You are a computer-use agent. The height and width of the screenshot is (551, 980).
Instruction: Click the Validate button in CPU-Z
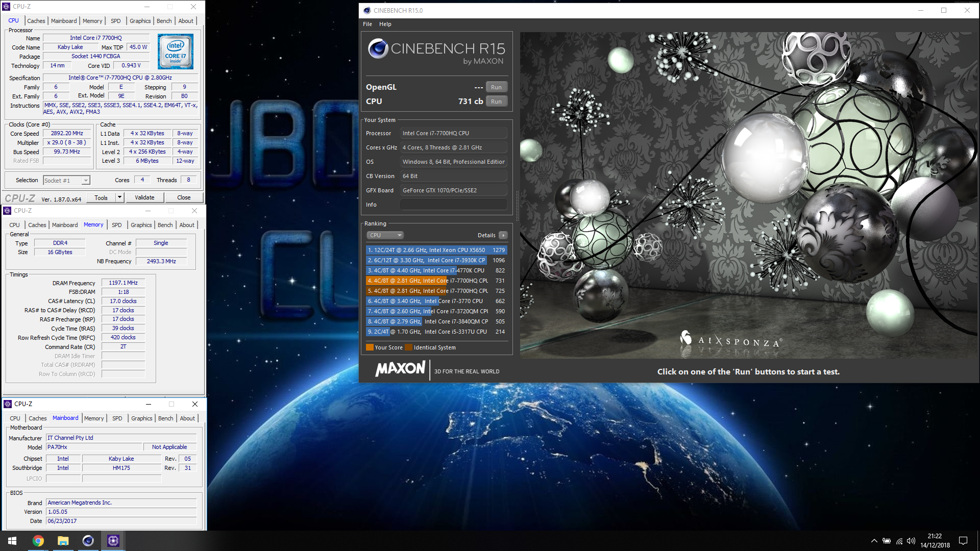144,197
